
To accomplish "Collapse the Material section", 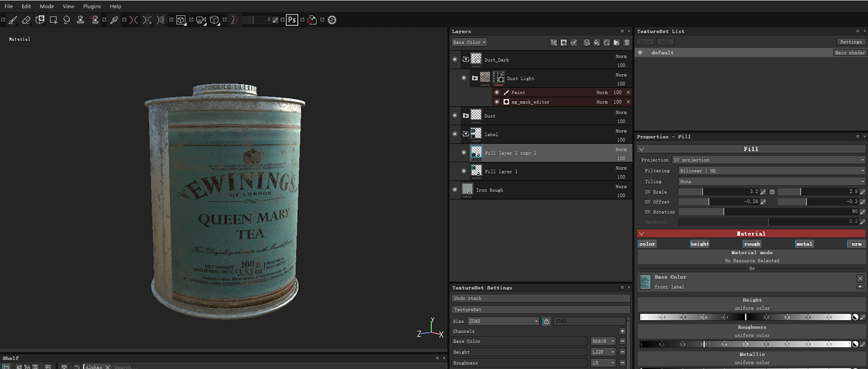I will [642, 234].
